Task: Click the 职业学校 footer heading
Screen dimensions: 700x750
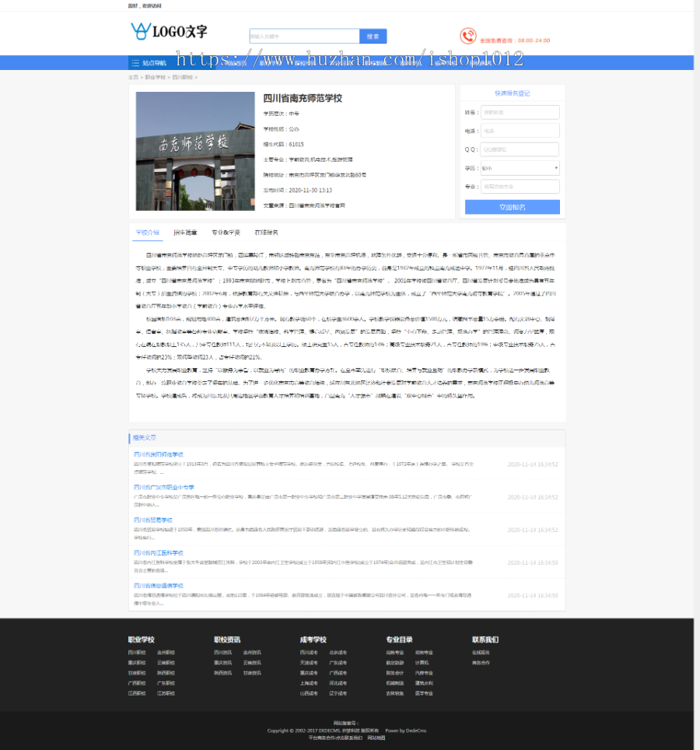Action: click(141, 640)
